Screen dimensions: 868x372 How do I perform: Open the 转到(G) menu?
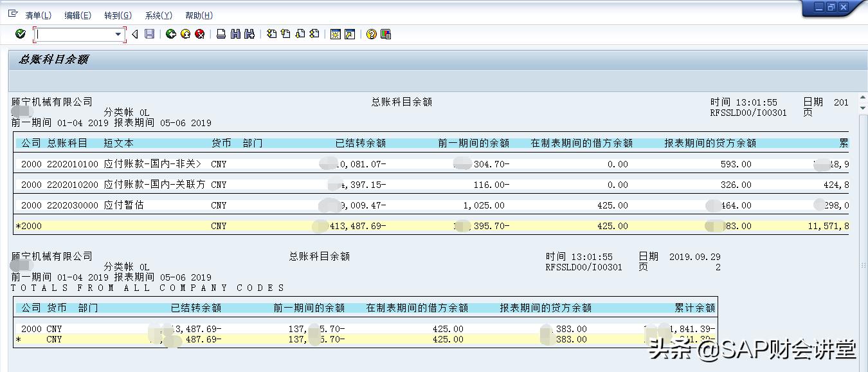116,15
